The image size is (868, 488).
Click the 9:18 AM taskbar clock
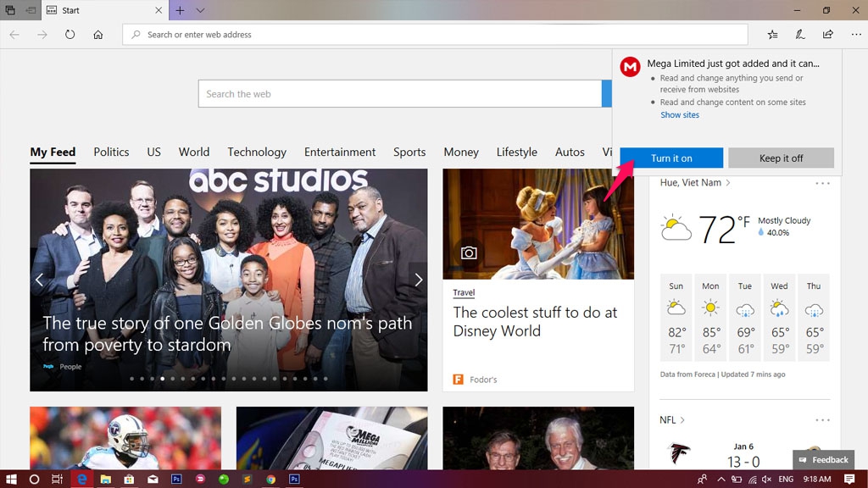tap(817, 480)
